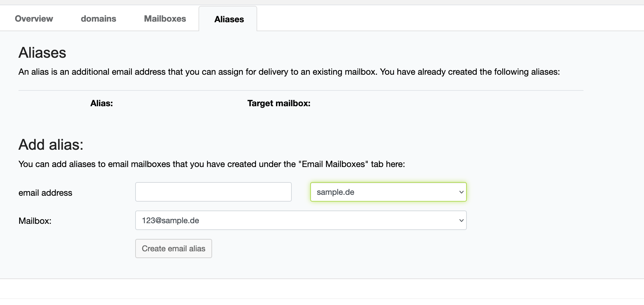The image size is (644, 305).
Task: Click the Add alias heading
Action: pos(51,145)
